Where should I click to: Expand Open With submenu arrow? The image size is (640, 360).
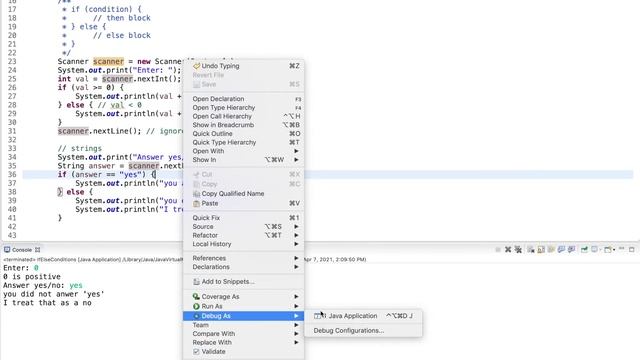(296, 151)
